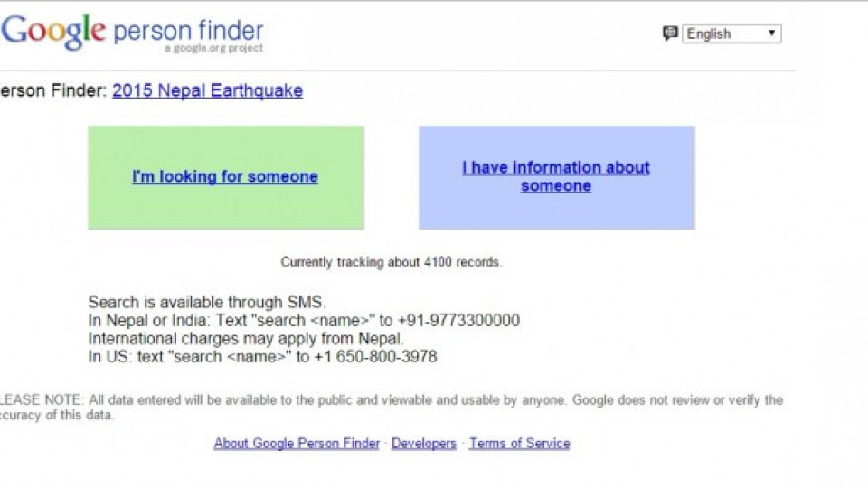
Task: Click the "Person Finder:" label before the link
Action: pyautogui.click(x=53, y=90)
